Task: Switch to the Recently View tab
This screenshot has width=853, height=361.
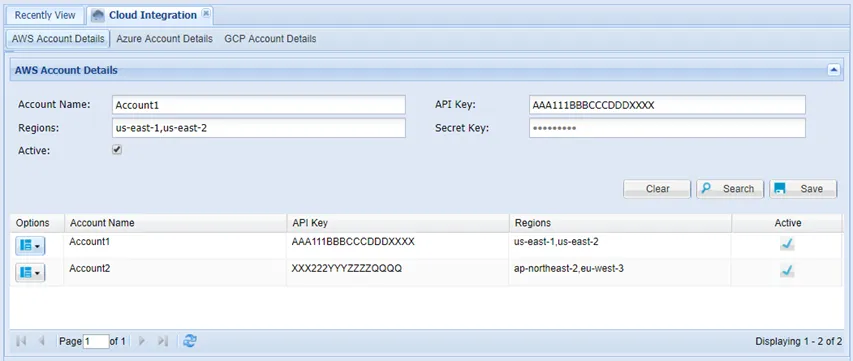Action: [45, 15]
